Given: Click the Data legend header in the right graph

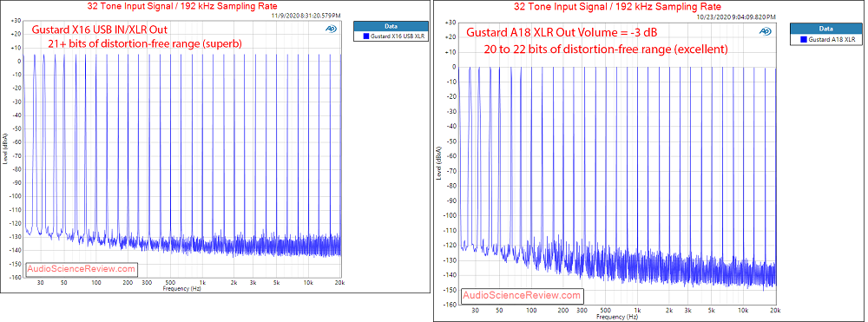Looking at the screenshot, I should (x=826, y=29).
